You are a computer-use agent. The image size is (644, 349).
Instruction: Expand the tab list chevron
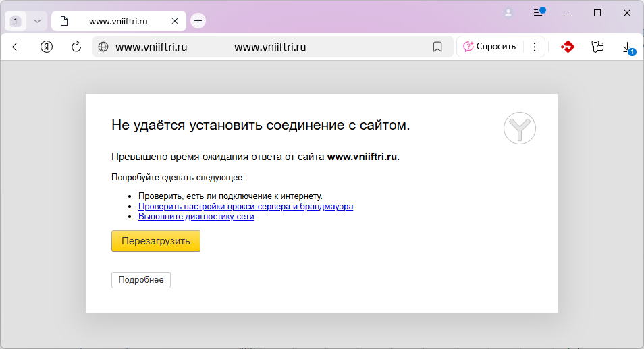pos(37,21)
